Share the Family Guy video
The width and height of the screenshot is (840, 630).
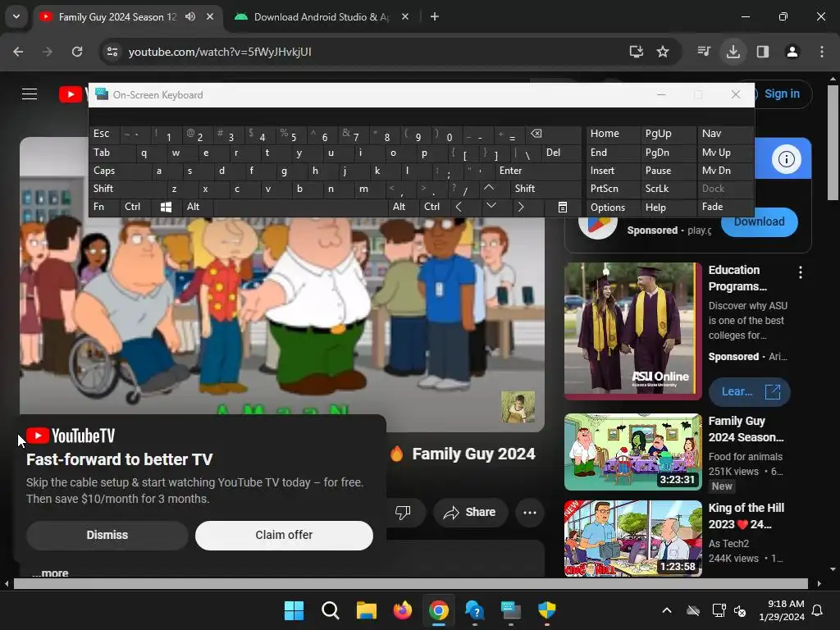[469, 512]
